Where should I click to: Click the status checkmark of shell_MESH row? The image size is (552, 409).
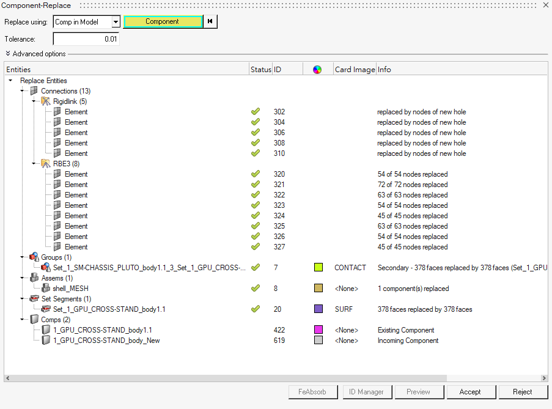click(x=256, y=288)
